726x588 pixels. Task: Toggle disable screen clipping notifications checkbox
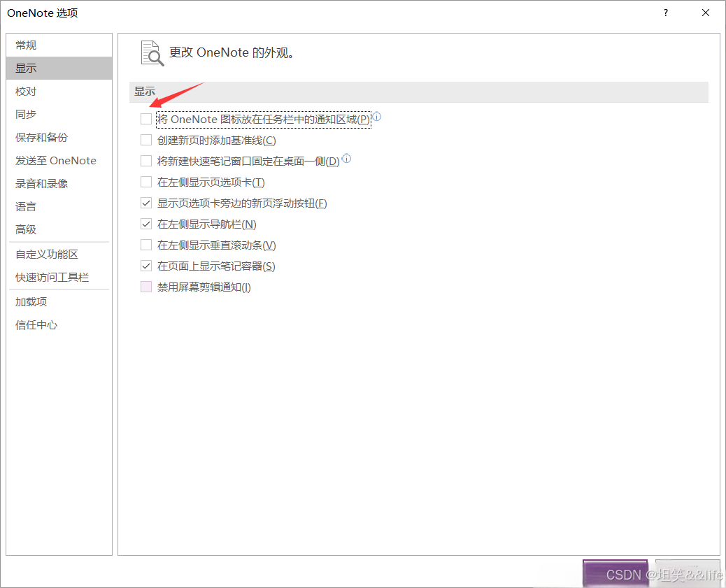[x=146, y=287]
